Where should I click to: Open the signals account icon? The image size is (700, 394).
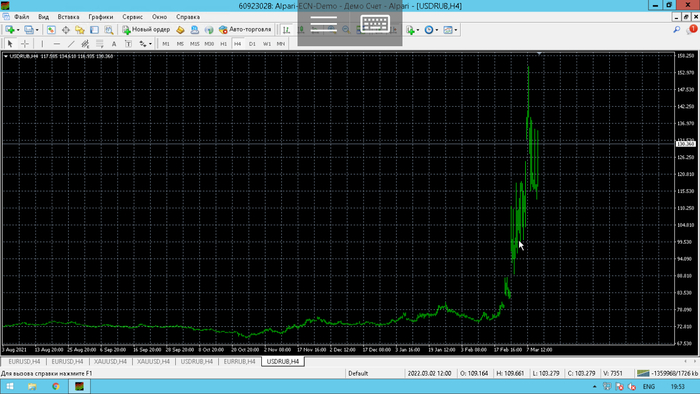(195, 30)
